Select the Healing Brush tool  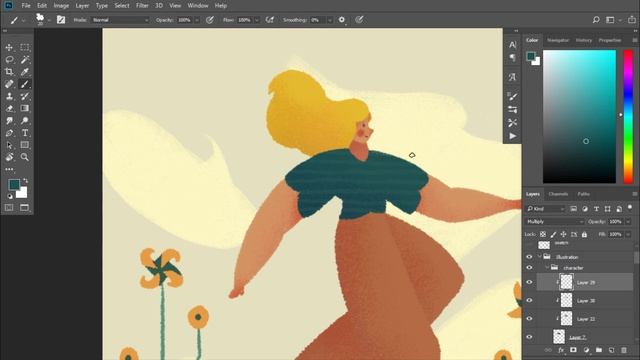tap(9, 84)
